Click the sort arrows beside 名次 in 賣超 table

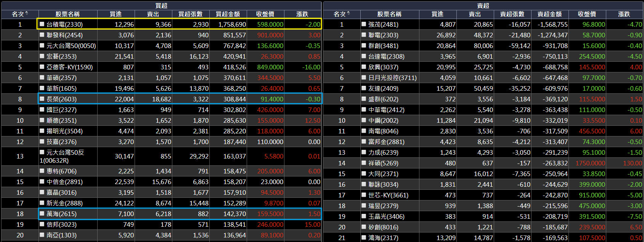tap(348, 14)
